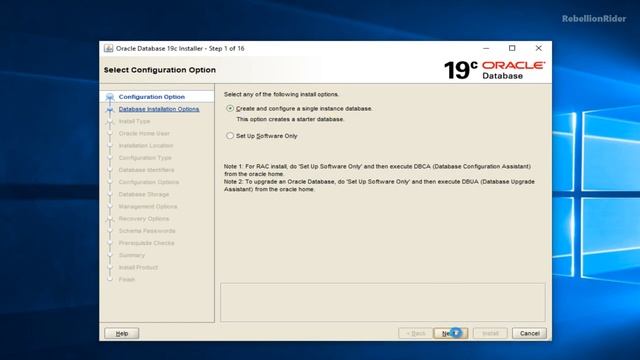Click the Prerequisite Checks step

146,243
